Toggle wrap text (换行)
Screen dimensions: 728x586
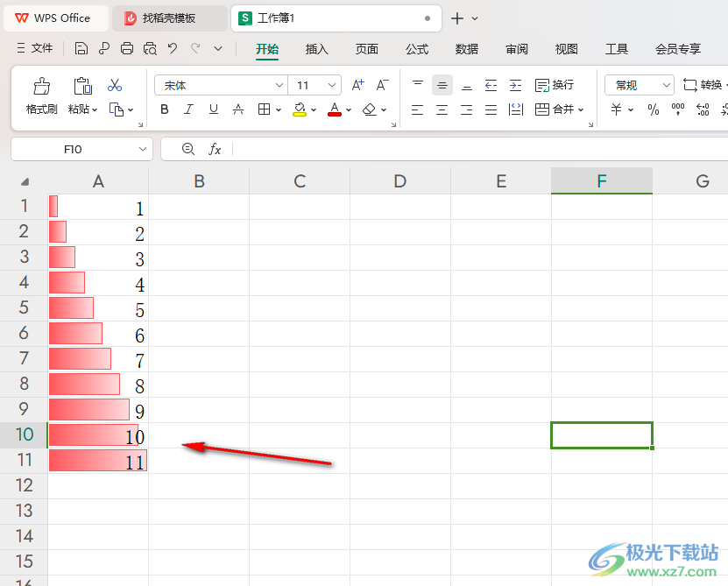[x=555, y=85]
